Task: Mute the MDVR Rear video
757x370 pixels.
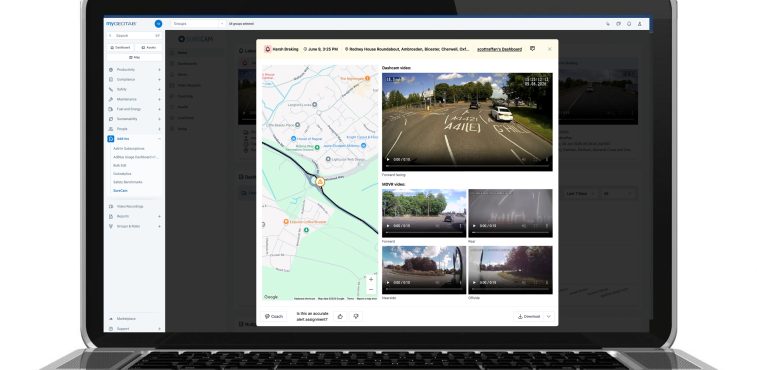Action: [524, 226]
